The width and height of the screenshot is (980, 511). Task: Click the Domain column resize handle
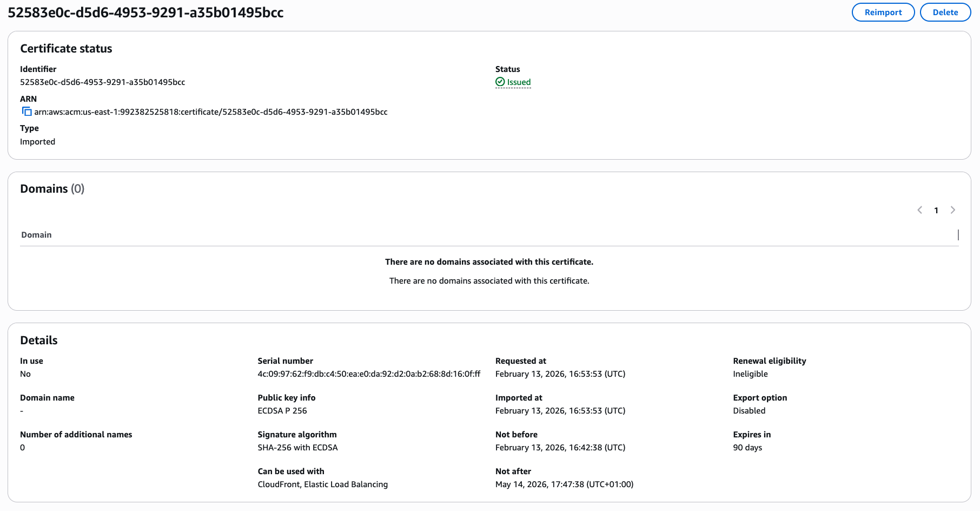pos(958,235)
